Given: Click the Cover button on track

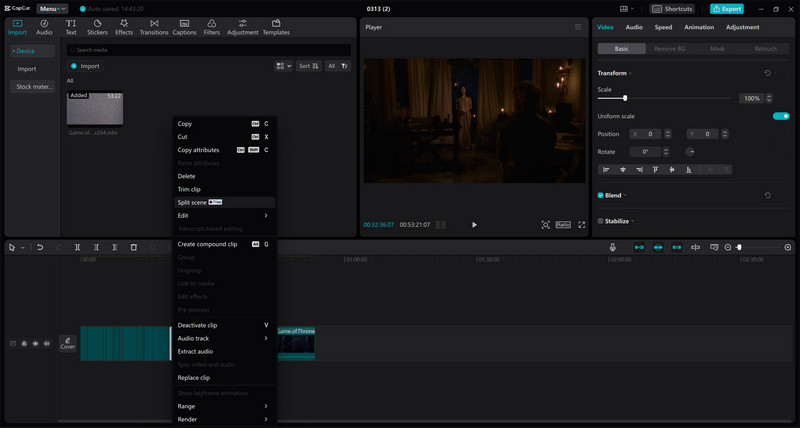Looking at the screenshot, I should 67,343.
